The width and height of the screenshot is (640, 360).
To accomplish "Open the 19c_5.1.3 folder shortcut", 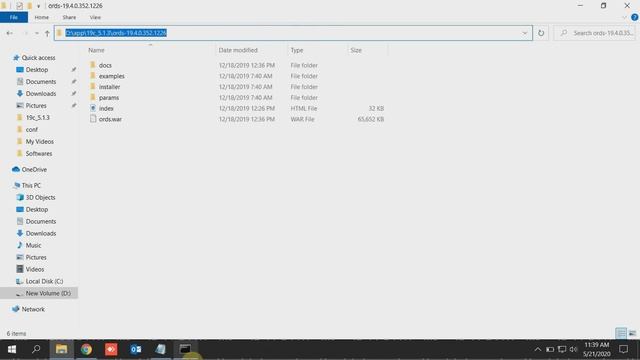I will coord(38,118).
